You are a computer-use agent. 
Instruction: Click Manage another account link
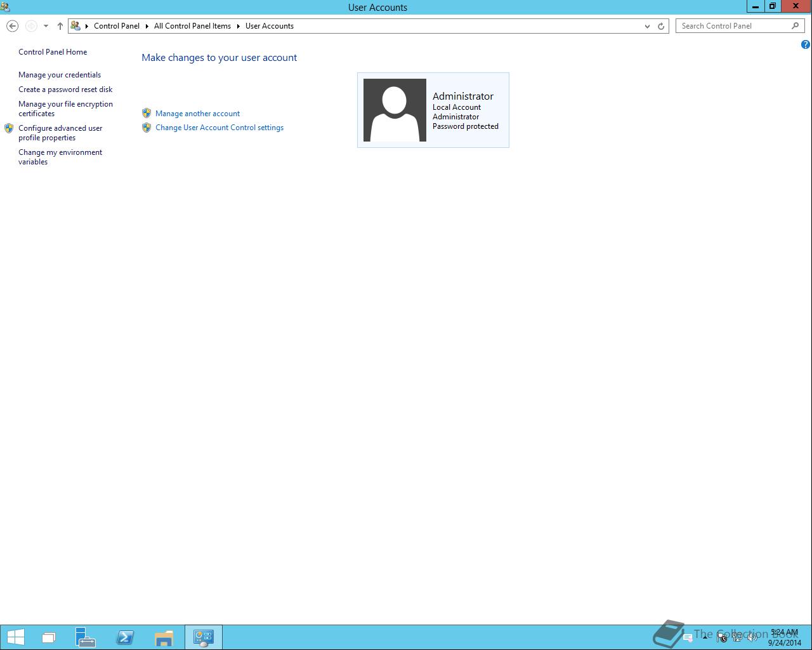(197, 114)
